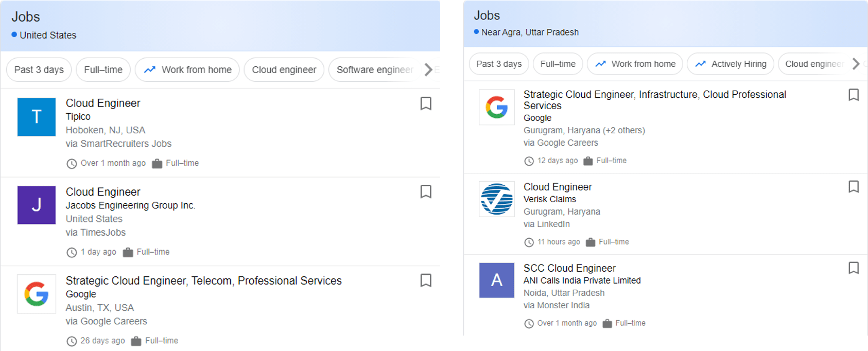Viewport: 868px width, 351px height.
Task: Open the SCC Cloud Engineer job title
Action: [569, 268]
